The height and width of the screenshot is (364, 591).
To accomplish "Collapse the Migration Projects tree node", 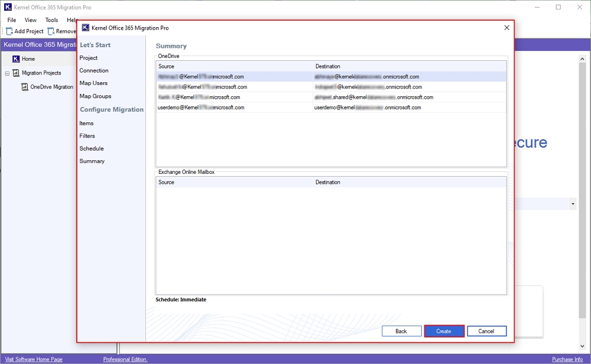I will [x=7, y=73].
